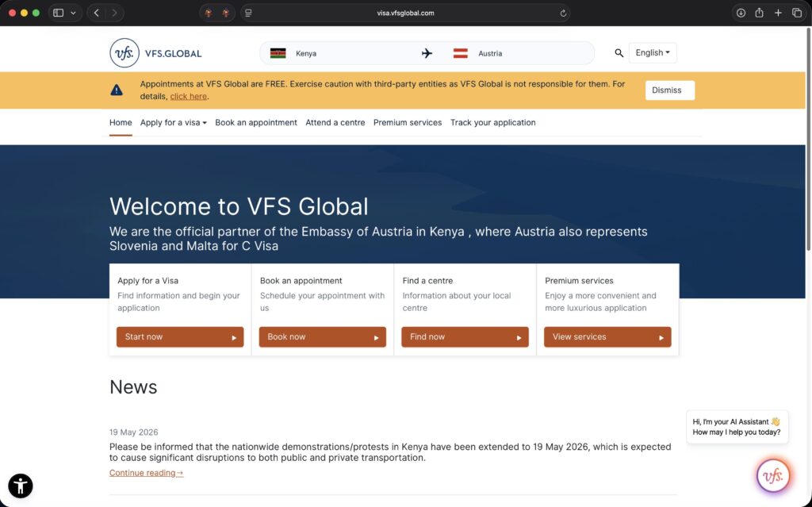Open Continue reading news link
The image size is (812, 507).
click(x=146, y=473)
